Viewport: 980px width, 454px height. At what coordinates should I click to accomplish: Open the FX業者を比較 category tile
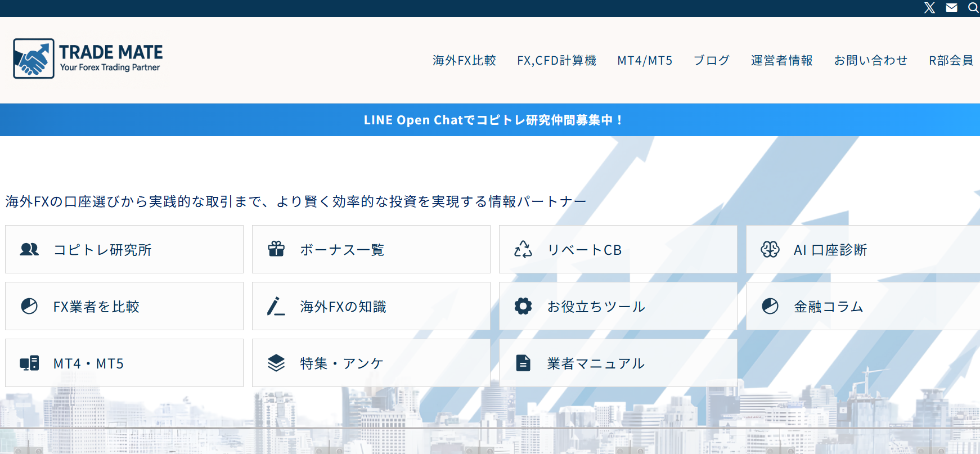coord(124,306)
